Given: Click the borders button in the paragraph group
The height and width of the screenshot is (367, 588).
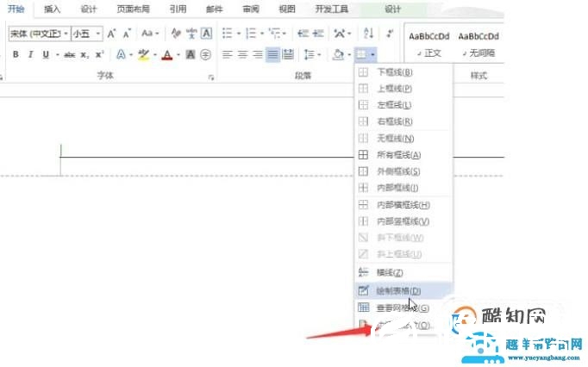Looking at the screenshot, I should 361,55.
